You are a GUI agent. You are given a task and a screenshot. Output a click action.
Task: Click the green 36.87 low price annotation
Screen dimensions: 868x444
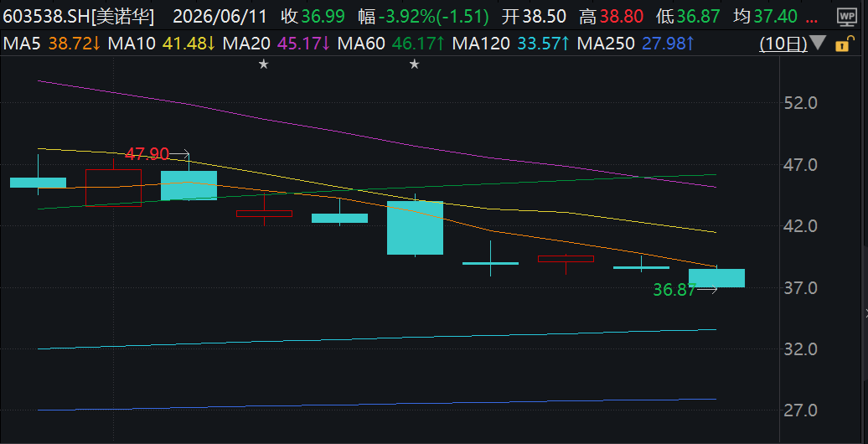click(674, 290)
